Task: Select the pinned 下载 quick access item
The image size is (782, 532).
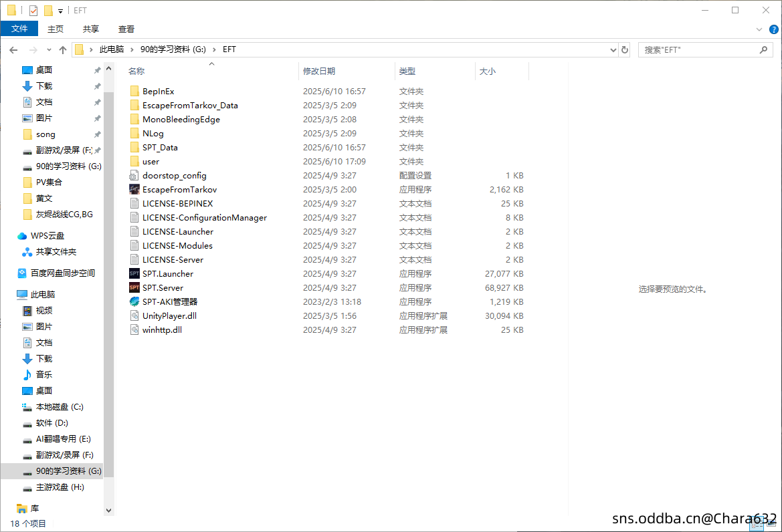Action: (44, 86)
